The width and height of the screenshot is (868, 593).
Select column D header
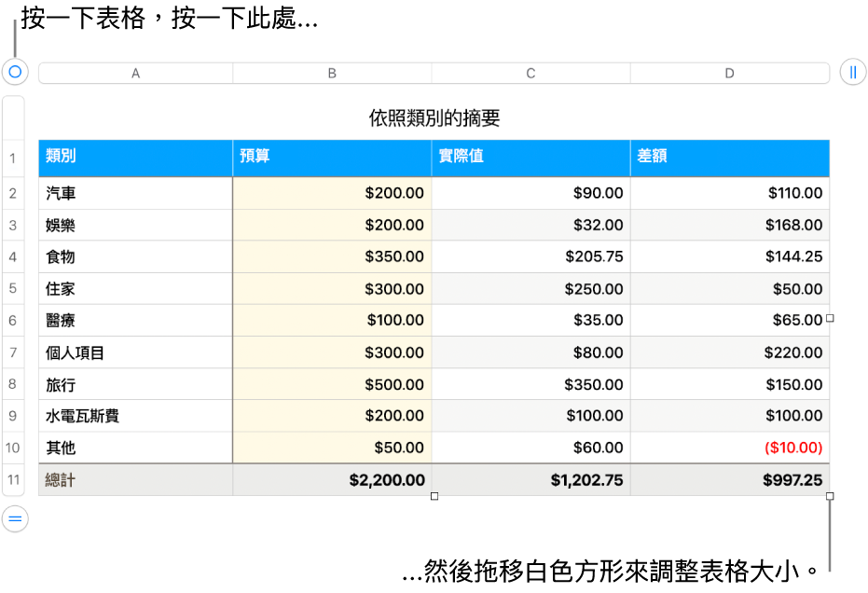[x=730, y=73]
